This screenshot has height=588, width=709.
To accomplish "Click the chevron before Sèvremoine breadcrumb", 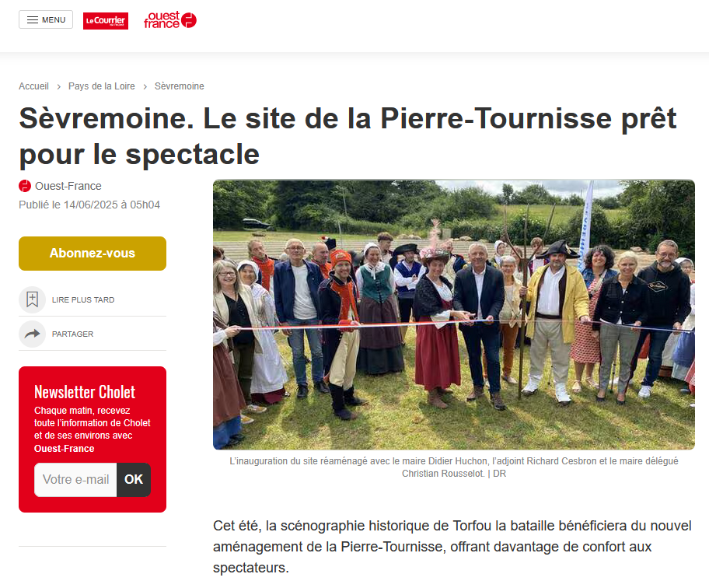I will (x=145, y=86).
